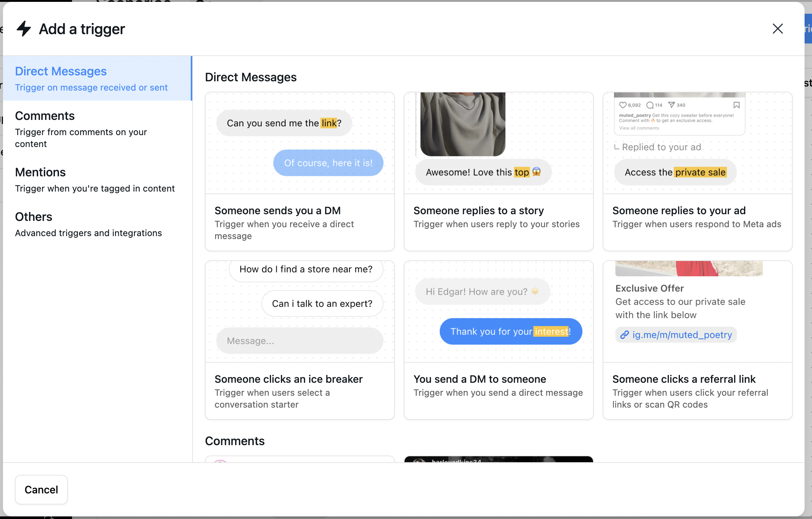This screenshot has height=519, width=812.
Task: Click the heart icon showing 8,092 likes
Action: click(x=623, y=105)
